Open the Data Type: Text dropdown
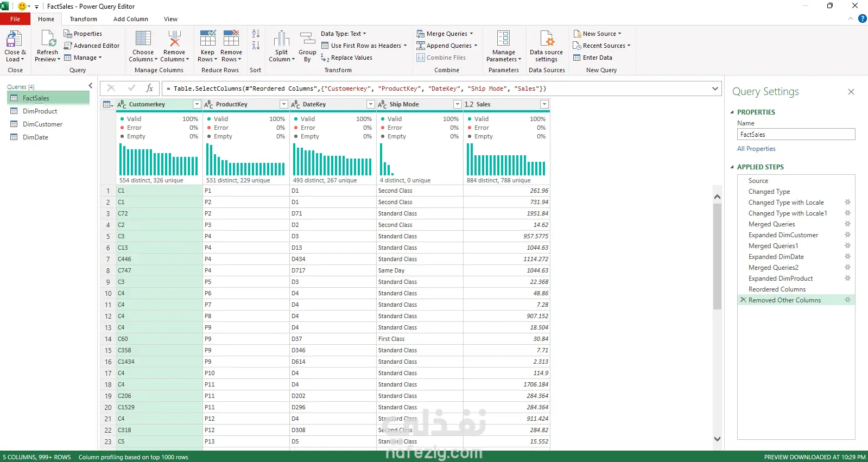Screen dimensions: 868x462 coord(343,34)
